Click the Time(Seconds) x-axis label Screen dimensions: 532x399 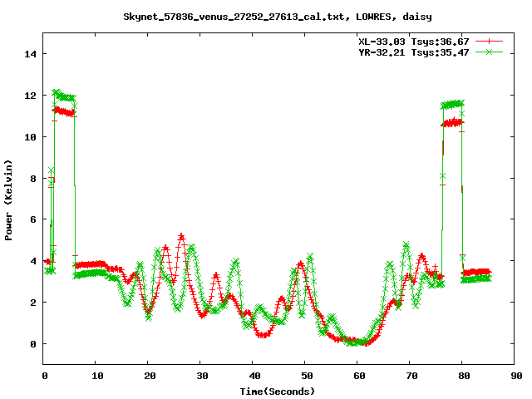tap(278, 392)
